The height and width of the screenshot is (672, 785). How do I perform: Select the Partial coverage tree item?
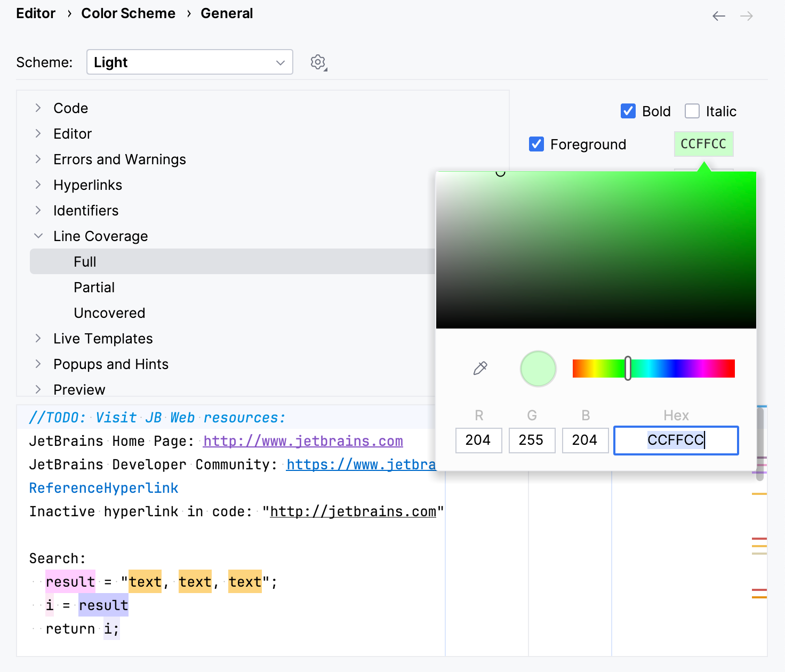pos(94,287)
